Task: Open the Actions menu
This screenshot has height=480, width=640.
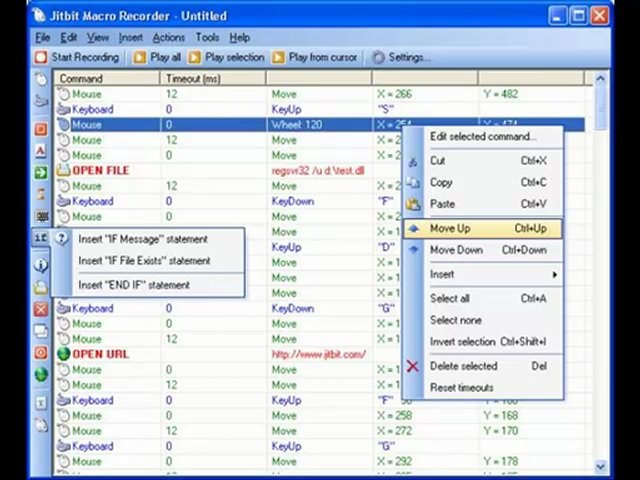Action: tap(169, 38)
